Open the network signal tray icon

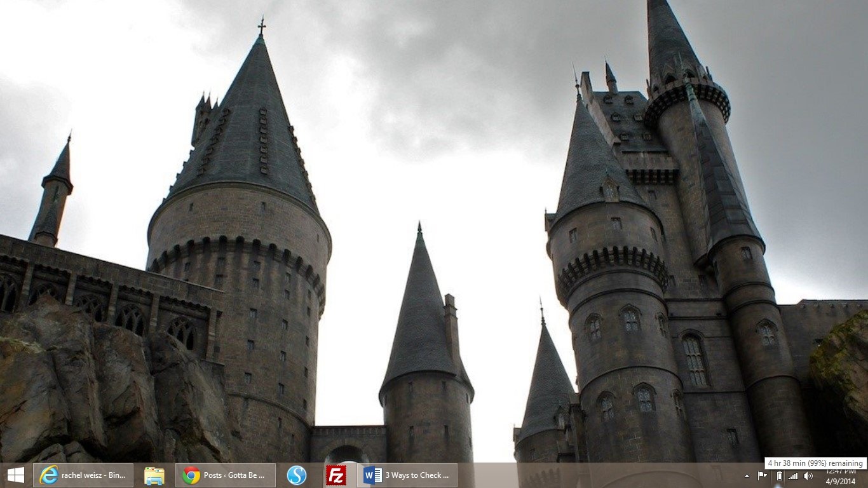click(793, 476)
